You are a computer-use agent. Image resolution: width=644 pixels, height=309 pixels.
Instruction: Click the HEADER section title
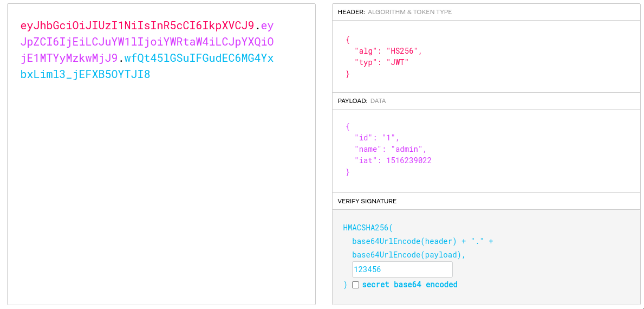tap(351, 12)
